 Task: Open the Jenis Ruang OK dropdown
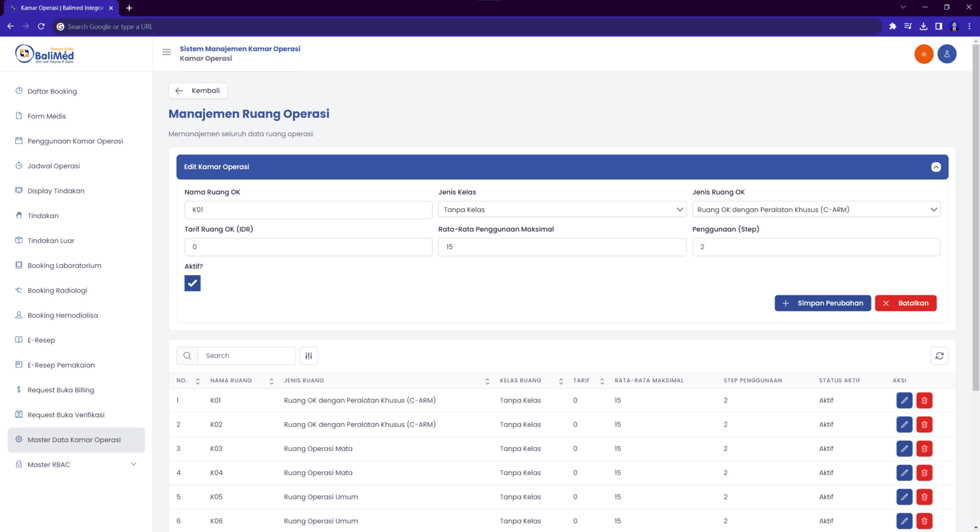tap(816, 209)
